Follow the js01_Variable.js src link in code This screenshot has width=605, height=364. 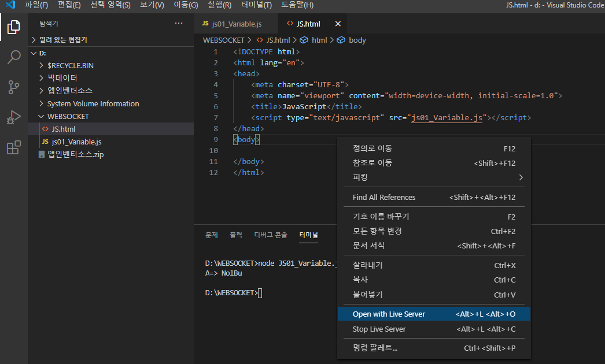(447, 118)
